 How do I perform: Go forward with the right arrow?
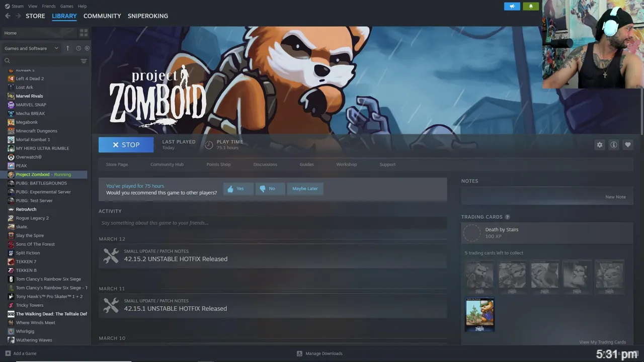[x=18, y=16]
